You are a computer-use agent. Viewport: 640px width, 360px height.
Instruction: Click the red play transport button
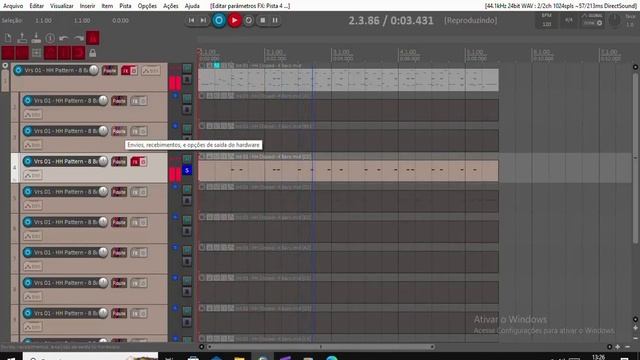click(x=234, y=20)
